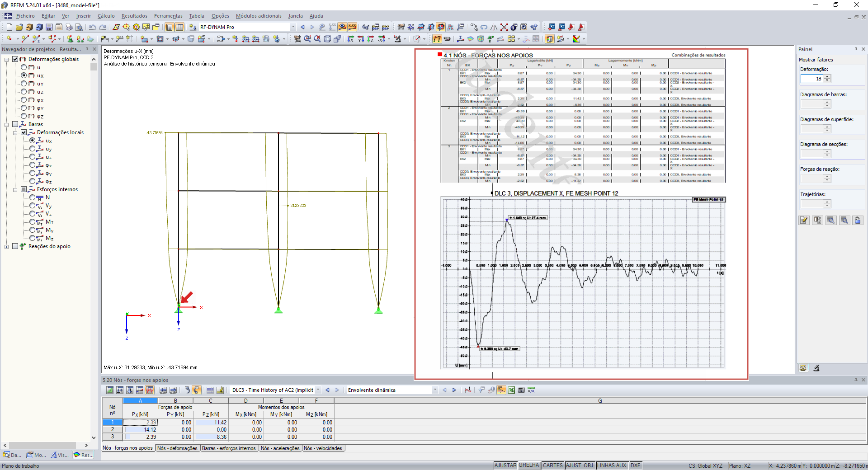Open the Envolvente dinâmica dropdown
The image size is (868, 470).
click(x=434, y=390)
